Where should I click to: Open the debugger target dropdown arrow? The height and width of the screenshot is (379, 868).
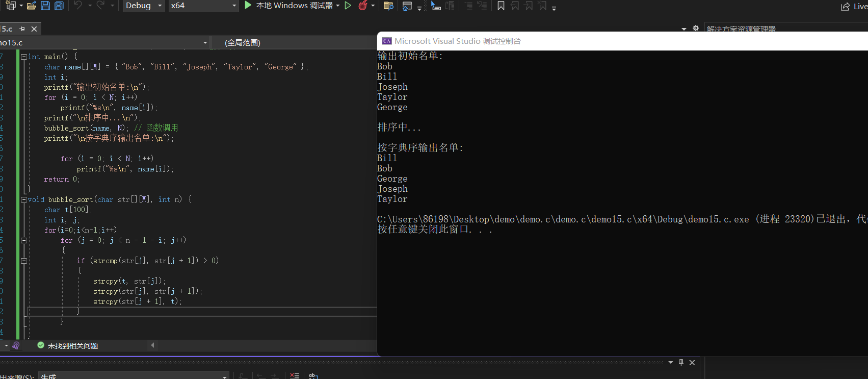click(338, 6)
